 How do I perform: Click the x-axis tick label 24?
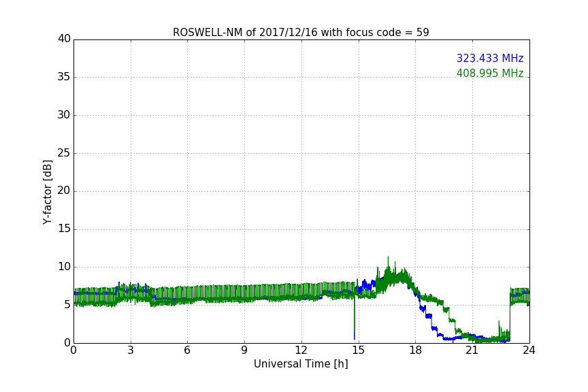[x=529, y=350]
